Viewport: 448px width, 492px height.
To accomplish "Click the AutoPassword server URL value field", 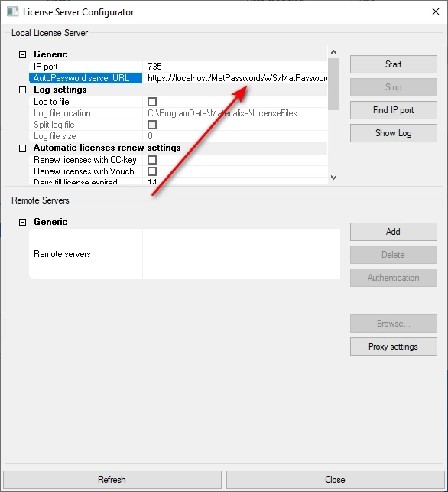I will click(235, 78).
